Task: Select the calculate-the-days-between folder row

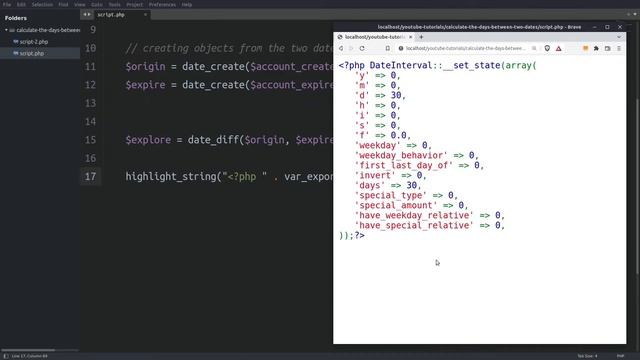Action: pyautogui.click(x=40, y=30)
